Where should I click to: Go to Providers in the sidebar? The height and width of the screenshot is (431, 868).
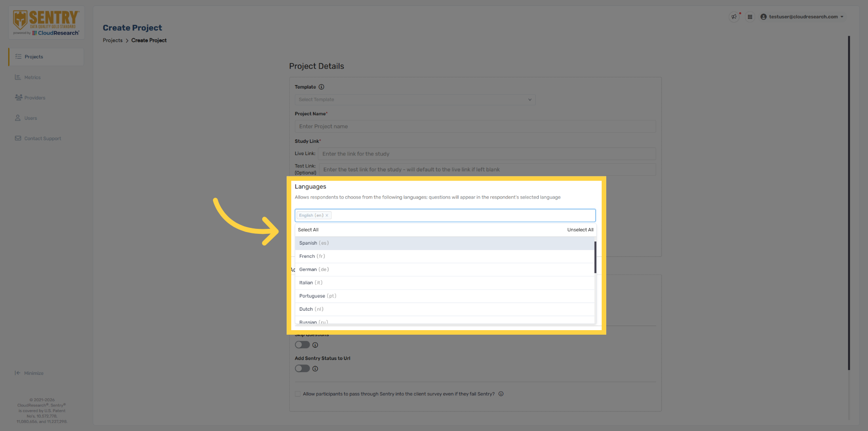[35, 98]
